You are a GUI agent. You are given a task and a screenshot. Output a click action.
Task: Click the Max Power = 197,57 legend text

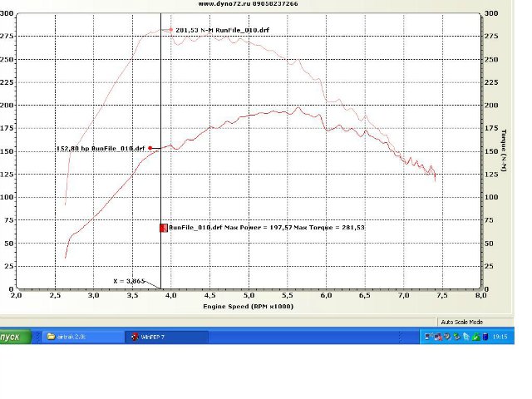point(264,227)
